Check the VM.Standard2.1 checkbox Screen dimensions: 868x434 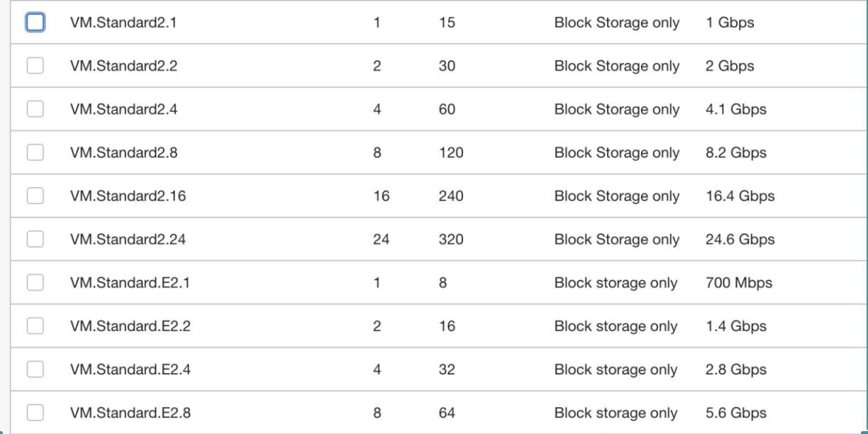point(35,23)
